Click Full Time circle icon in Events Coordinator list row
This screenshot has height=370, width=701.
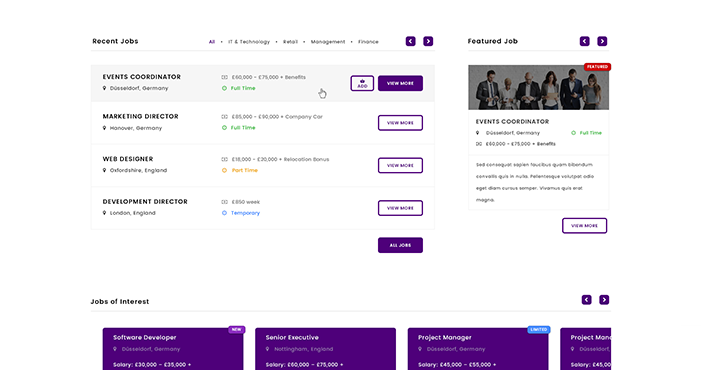224,88
